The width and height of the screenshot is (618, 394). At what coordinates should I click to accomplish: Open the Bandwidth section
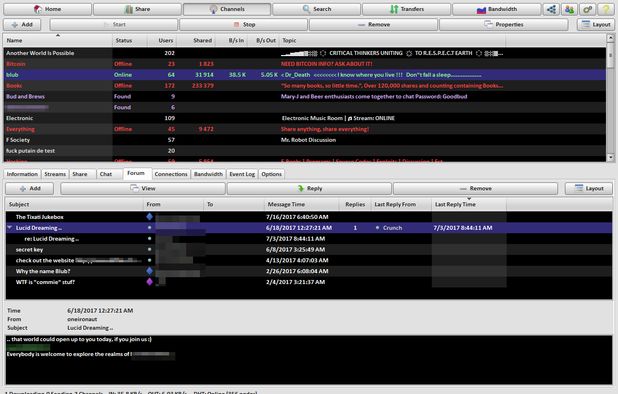pos(496,9)
